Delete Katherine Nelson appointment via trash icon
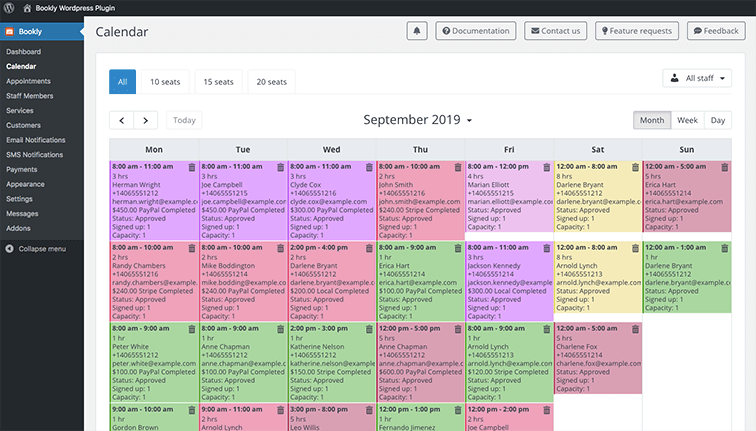Screen dimensions: 756x431 tap(369, 329)
